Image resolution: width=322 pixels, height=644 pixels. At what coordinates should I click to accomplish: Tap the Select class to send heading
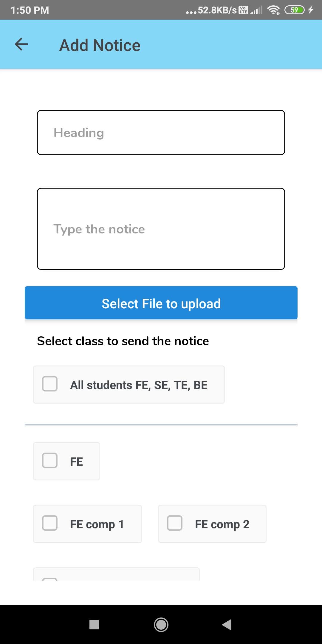click(123, 341)
